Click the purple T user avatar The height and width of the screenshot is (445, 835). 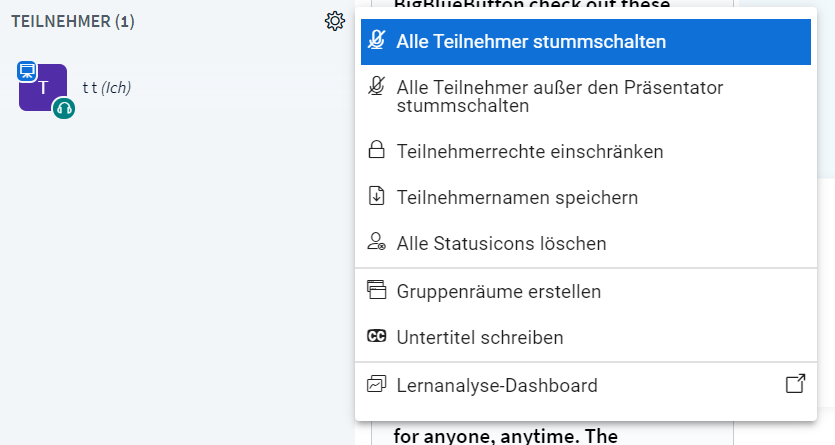pos(43,88)
